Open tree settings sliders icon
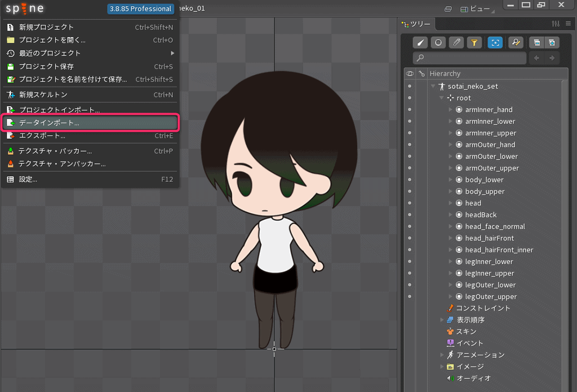The width and height of the screenshot is (577, 392). [x=556, y=24]
